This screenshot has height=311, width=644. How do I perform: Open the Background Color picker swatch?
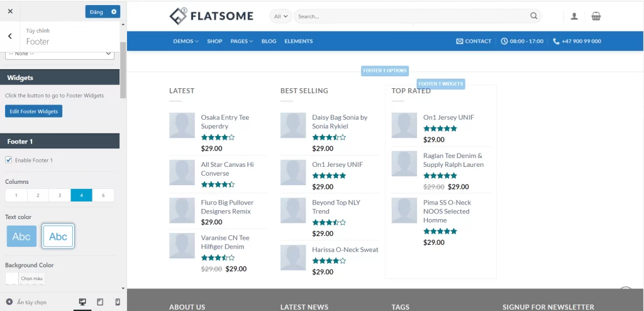[x=12, y=278]
